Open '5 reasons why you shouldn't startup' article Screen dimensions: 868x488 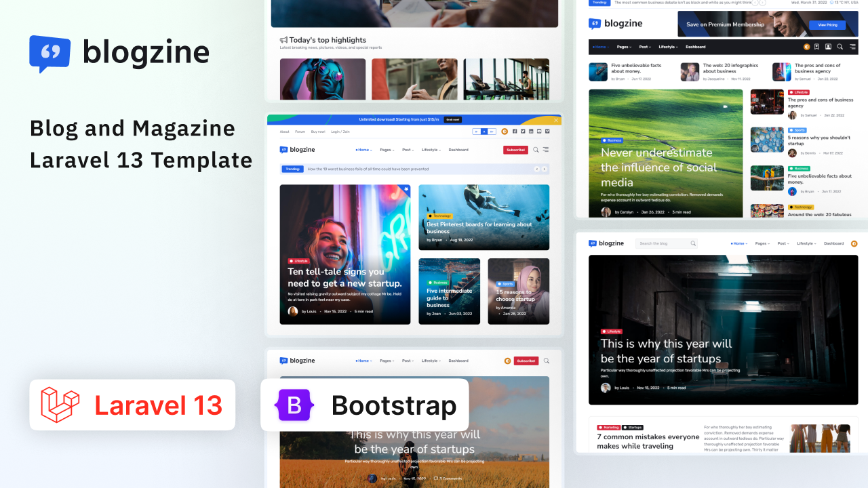coord(818,140)
